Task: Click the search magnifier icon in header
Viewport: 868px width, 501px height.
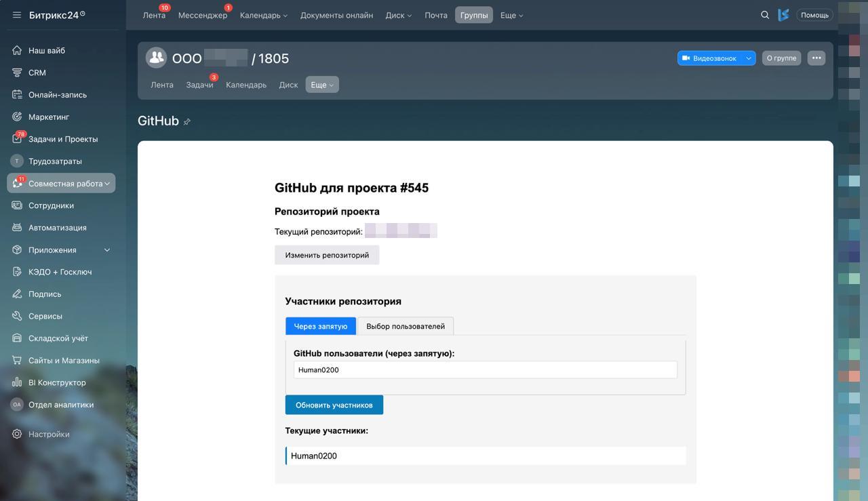Action: [x=765, y=15]
